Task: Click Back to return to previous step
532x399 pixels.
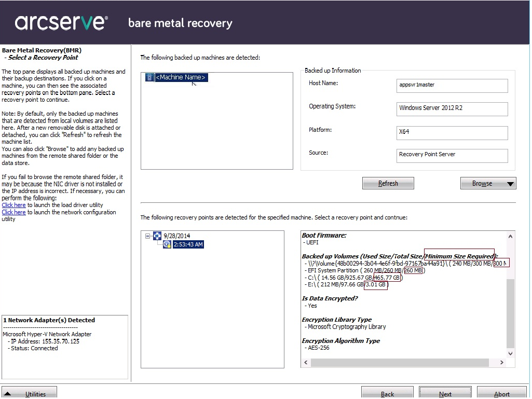Action: [387, 394]
